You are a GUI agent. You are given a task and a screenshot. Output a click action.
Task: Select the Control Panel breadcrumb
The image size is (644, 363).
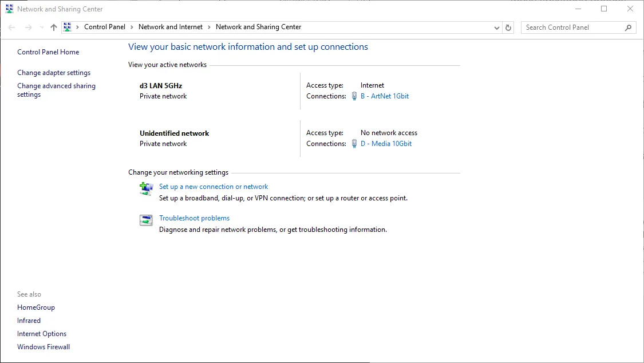click(x=104, y=27)
